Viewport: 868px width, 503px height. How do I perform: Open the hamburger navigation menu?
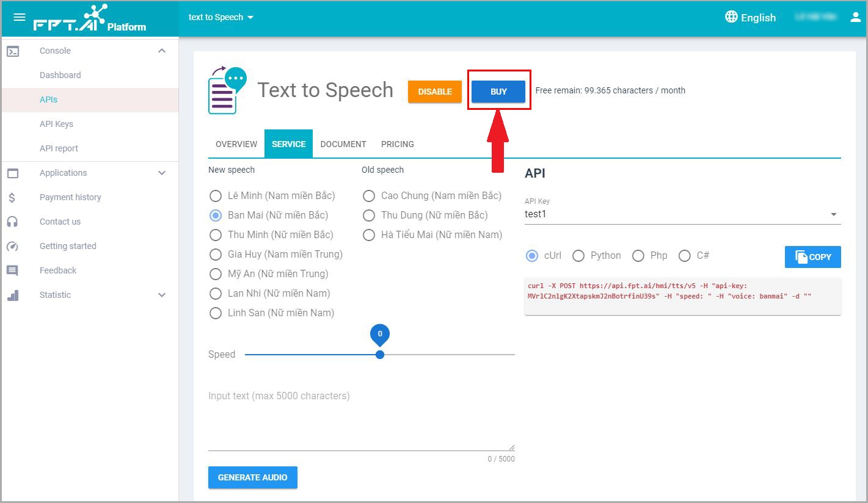click(20, 17)
